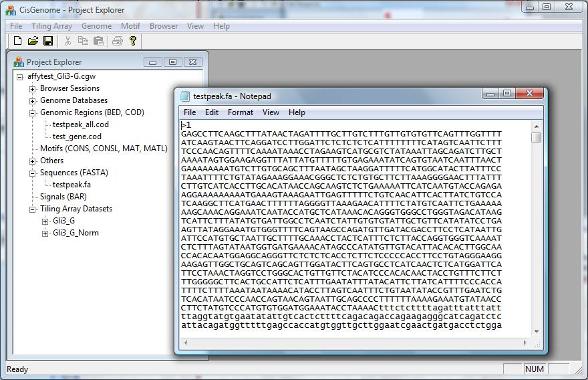Select testpeak_all.cod in the tree
This screenshot has height=380, width=588.
(x=81, y=124)
